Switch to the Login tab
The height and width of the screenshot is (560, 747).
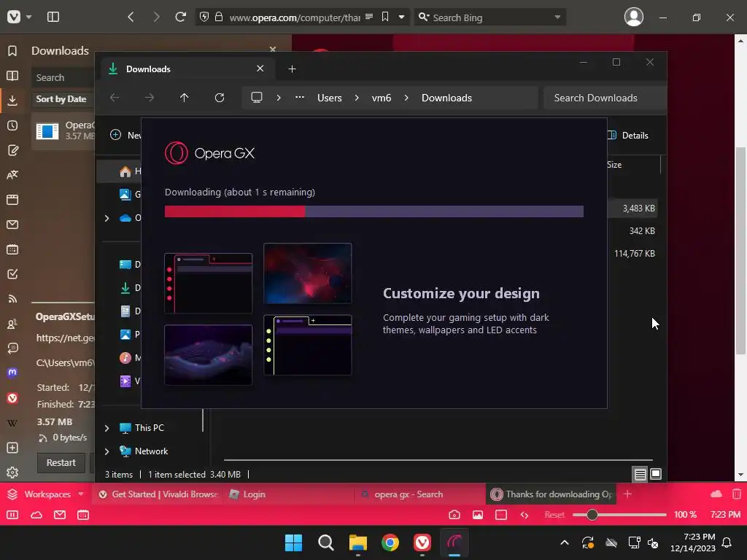click(x=287, y=494)
